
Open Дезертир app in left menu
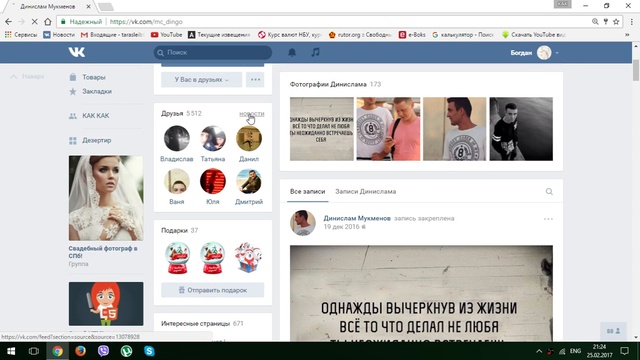96,140
